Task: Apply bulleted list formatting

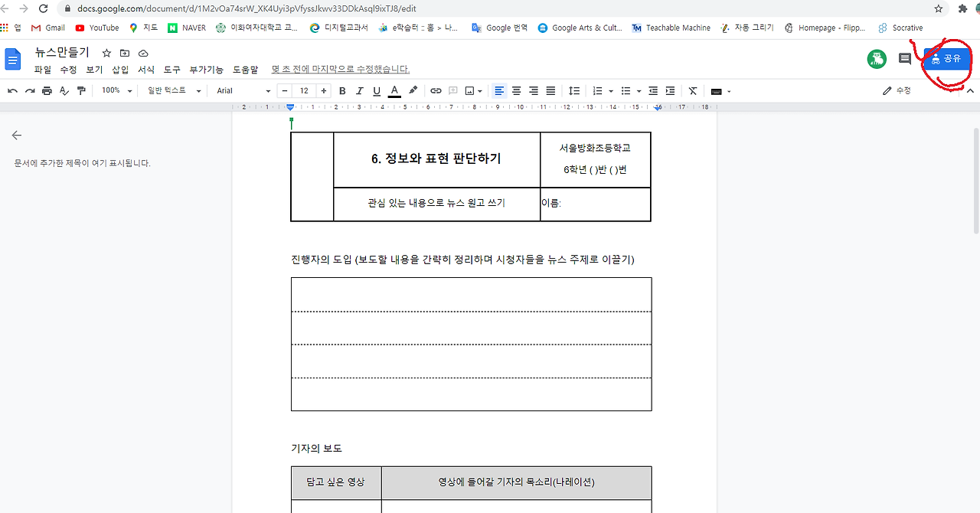Action: pyautogui.click(x=626, y=90)
